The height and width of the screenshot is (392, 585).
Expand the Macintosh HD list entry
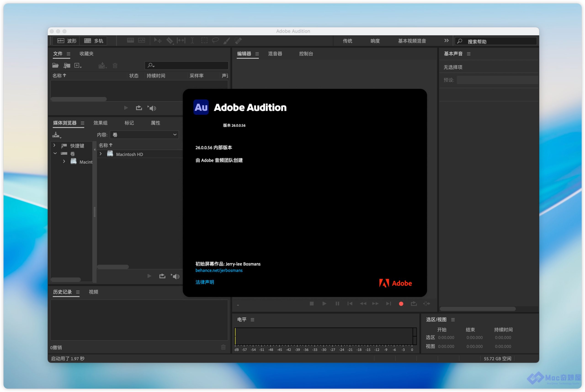[x=101, y=154]
